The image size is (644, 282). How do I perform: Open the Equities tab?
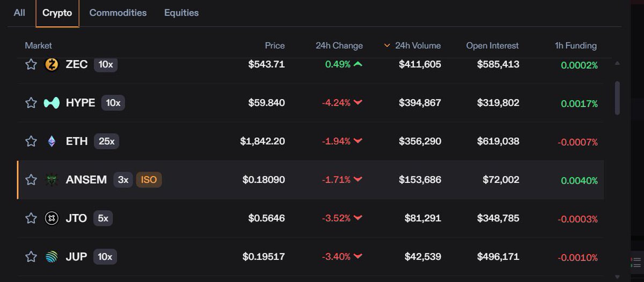(x=181, y=13)
